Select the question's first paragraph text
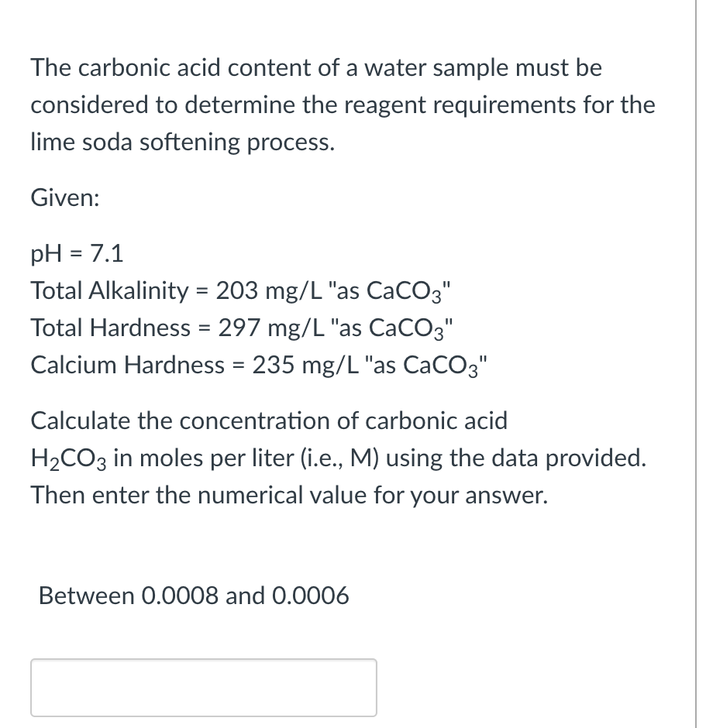 coord(310,105)
